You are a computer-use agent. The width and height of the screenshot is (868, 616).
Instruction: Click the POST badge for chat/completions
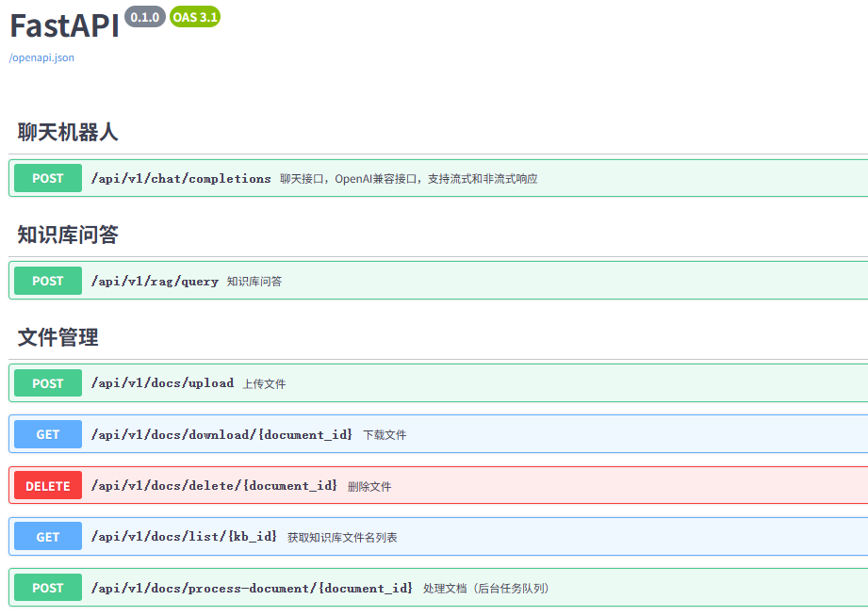tap(48, 178)
